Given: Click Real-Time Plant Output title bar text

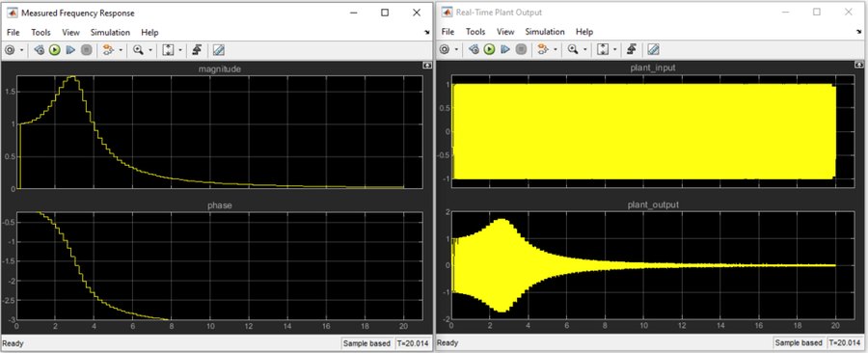Looking at the screenshot, I should 499,13.
